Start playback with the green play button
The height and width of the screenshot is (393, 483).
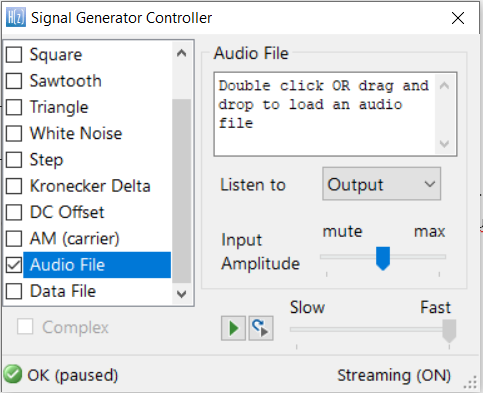[x=233, y=328]
